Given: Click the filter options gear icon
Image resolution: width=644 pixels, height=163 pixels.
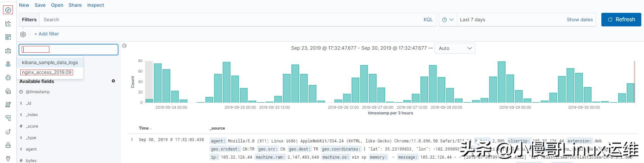Looking at the screenshot, I should tap(23, 34).
